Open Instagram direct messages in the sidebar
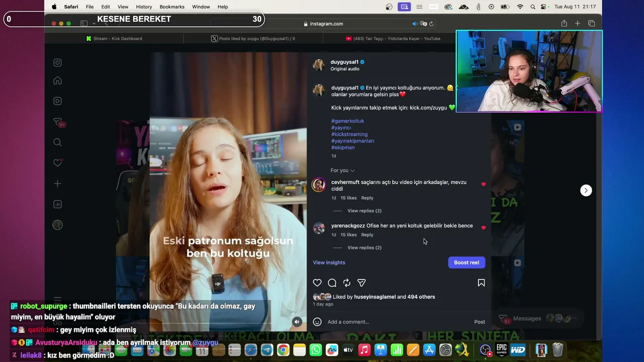 [57, 122]
